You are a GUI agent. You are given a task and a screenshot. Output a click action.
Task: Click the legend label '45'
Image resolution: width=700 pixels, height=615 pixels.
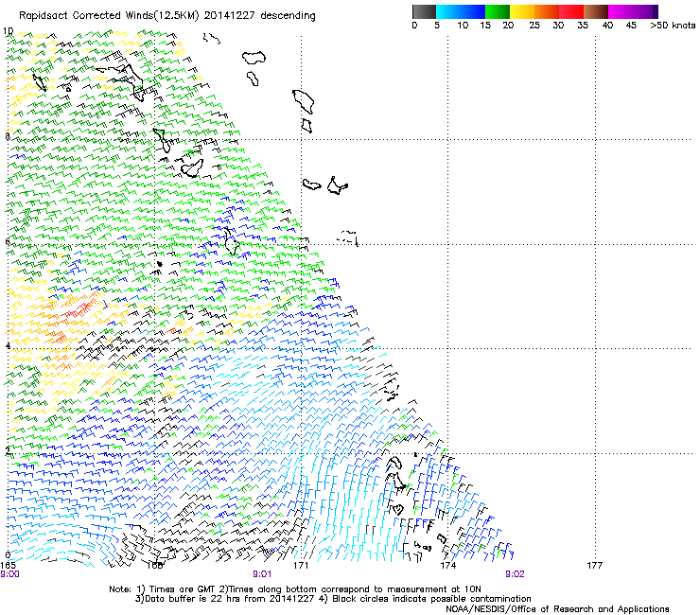(x=631, y=26)
